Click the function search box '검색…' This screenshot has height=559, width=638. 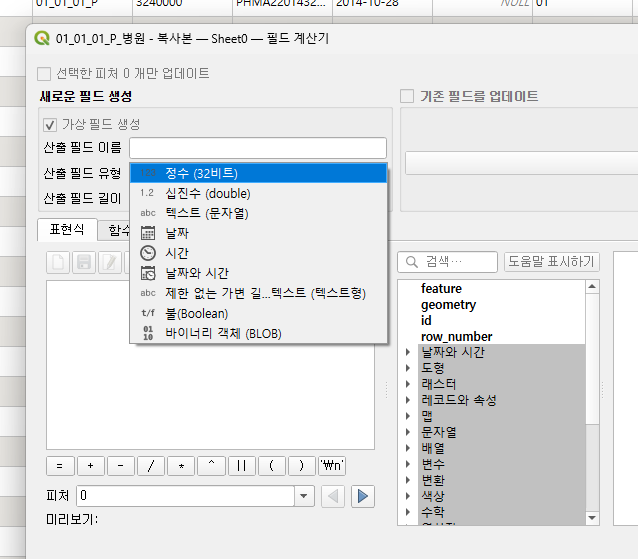pyautogui.click(x=448, y=262)
